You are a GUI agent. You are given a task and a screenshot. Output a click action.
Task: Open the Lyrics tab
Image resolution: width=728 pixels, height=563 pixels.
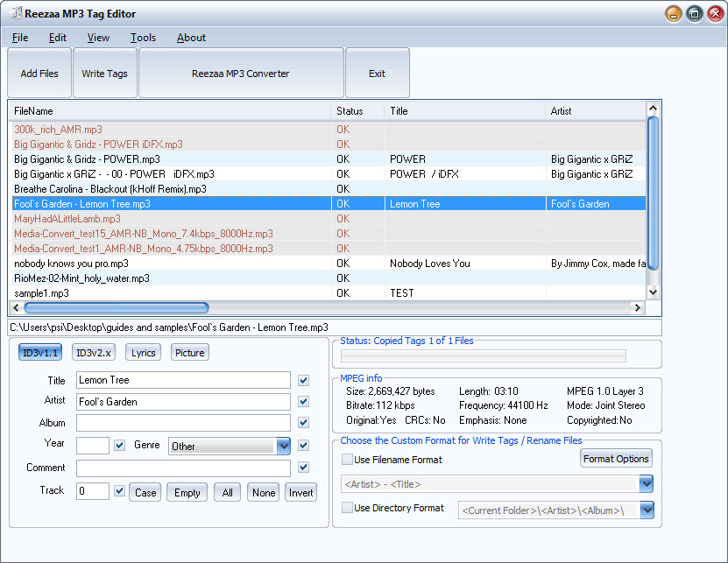pyautogui.click(x=143, y=353)
